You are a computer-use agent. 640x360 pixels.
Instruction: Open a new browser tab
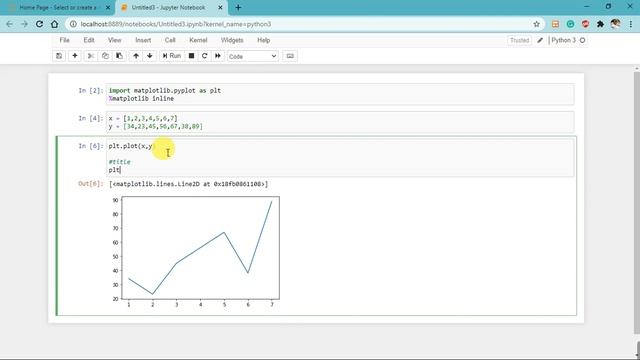(x=238, y=7)
